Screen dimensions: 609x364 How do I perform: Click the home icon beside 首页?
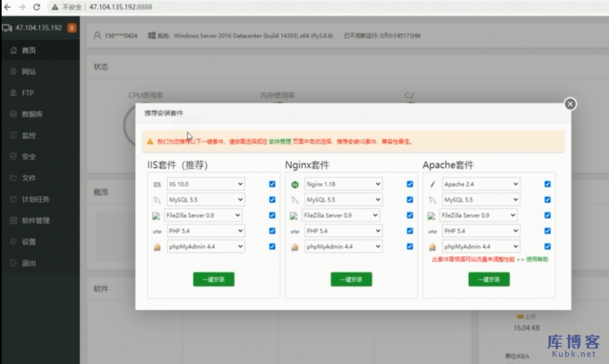[14, 50]
